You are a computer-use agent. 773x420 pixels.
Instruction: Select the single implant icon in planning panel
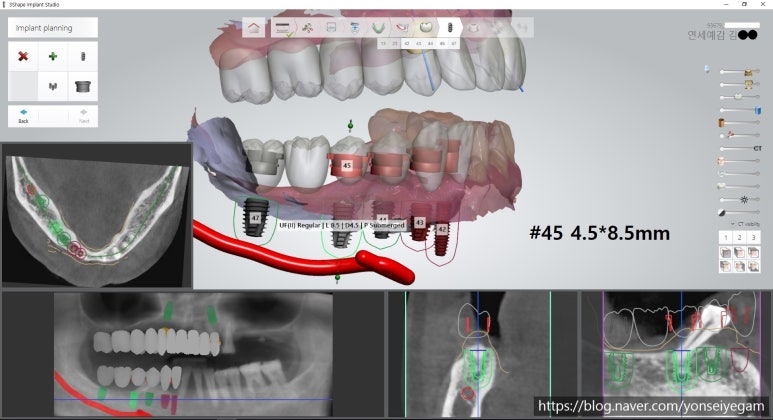click(83, 56)
